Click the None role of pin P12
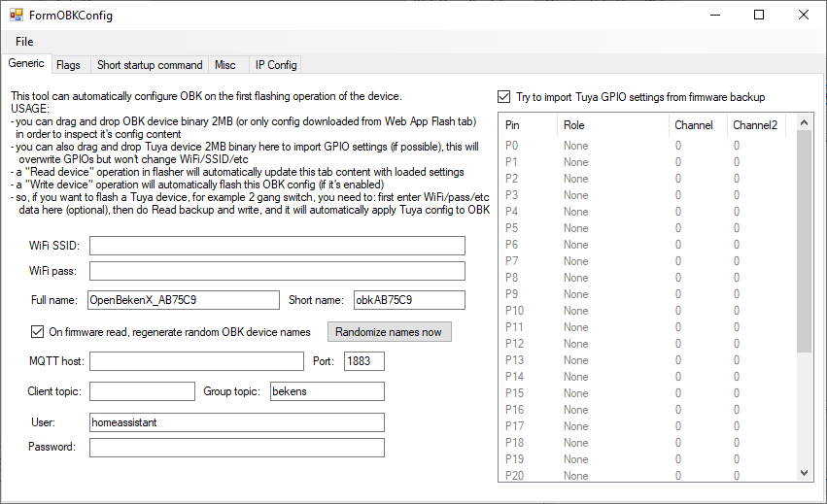 [576, 344]
